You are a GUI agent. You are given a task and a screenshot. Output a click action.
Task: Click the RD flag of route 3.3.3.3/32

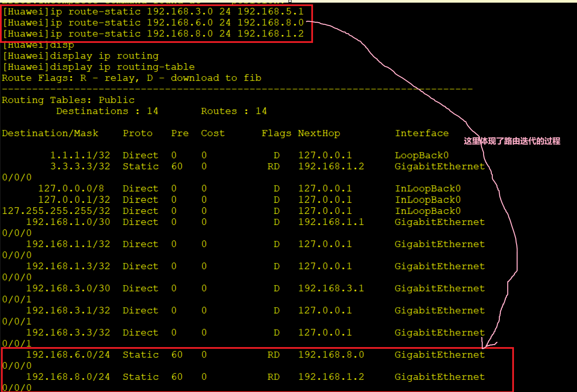[273, 167]
